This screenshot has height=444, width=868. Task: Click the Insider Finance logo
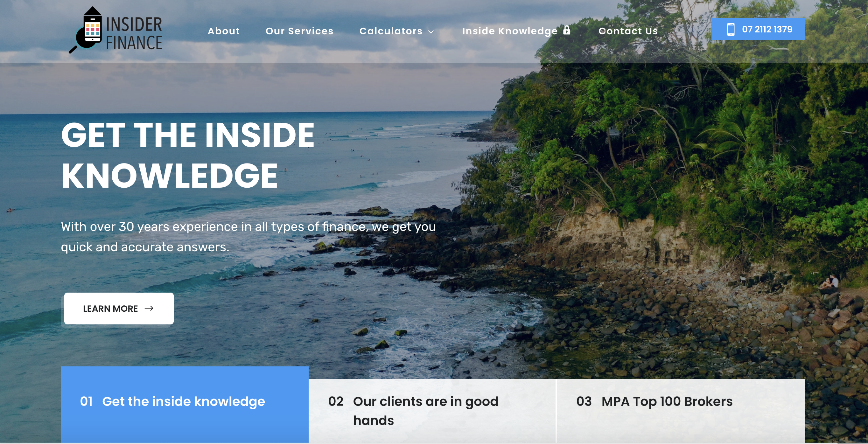(x=115, y=30)
